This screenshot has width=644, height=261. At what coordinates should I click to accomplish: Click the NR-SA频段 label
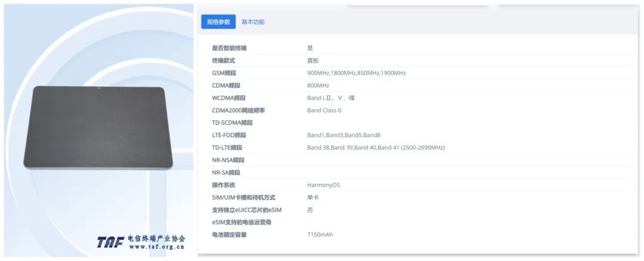point(226,173)
